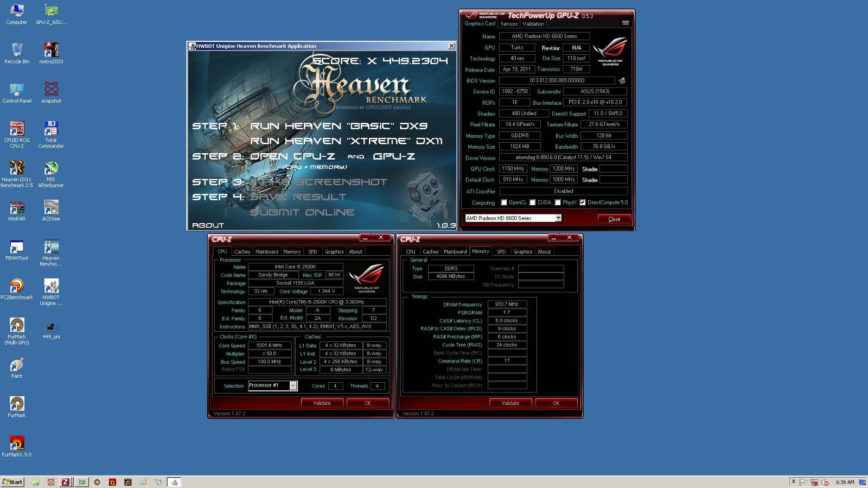
Task: Open Paint desktop shortcut
Action: [x=17, y=367]
